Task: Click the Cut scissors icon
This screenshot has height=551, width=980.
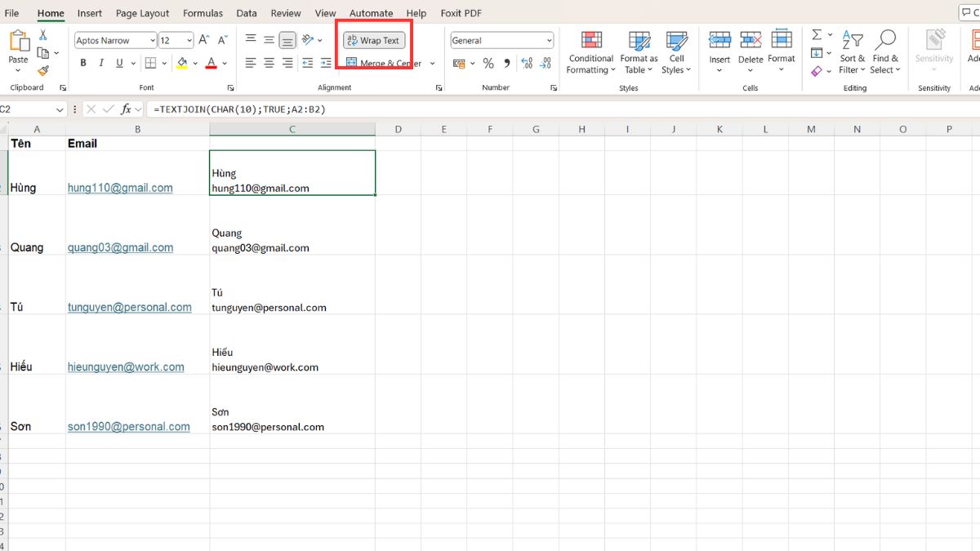Action: pos(42,35)
